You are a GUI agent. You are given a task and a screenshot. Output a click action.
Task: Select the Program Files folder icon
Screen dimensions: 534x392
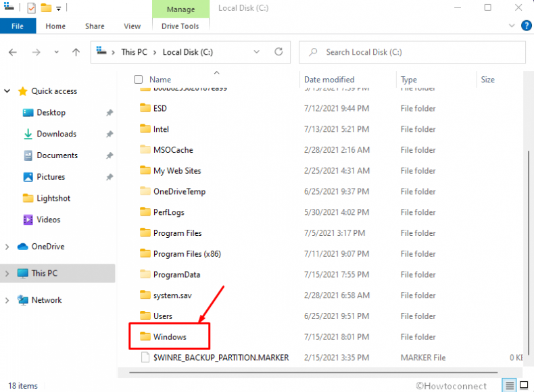[145, 232]
